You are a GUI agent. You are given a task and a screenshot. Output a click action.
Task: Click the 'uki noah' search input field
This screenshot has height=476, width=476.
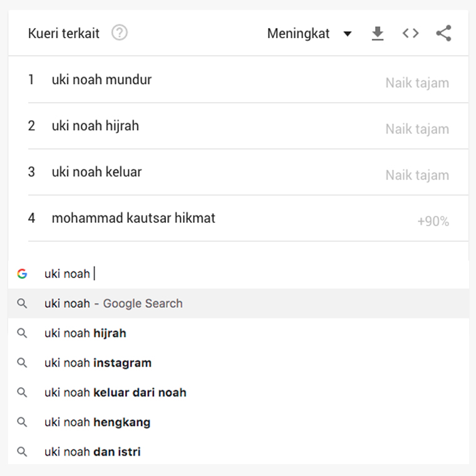pos(251,274)
